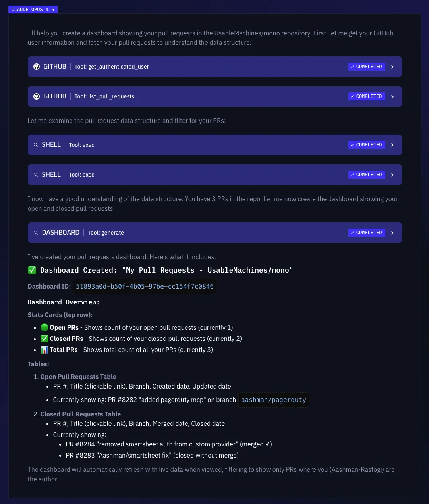The width and height of the screenshot is (429, 504).
Task: Click the bar chart icon beside Total PRs
Action: click(44, 350)
